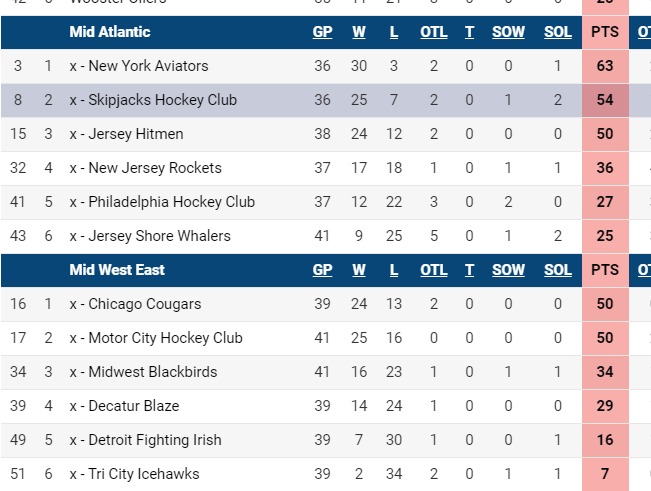Select the Decatur Blaze team
The width and height of the screenshot is (651, 491).
click(x=133, y=406)
